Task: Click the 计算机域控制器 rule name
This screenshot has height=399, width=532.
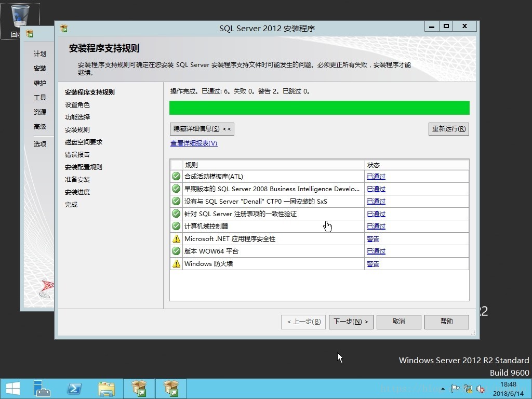Action: pyautogui.click(x=206, y=227)
